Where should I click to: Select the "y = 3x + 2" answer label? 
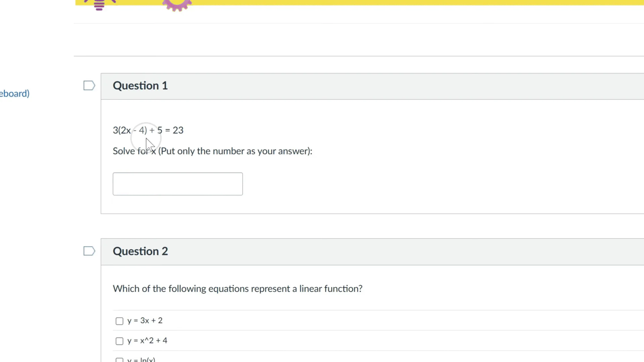145,321
